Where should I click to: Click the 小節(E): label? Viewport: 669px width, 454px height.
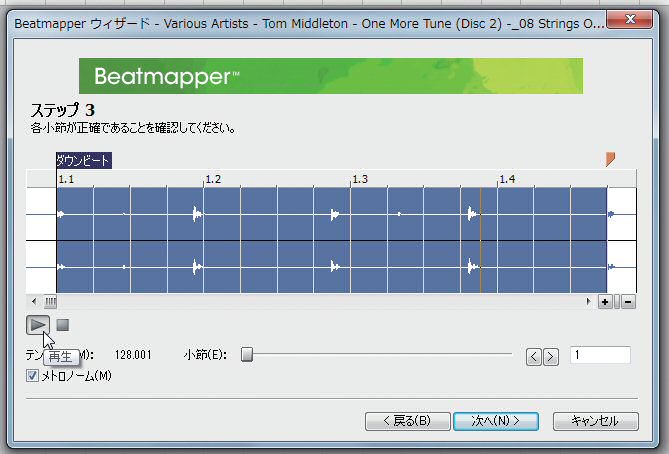[205, 355]
